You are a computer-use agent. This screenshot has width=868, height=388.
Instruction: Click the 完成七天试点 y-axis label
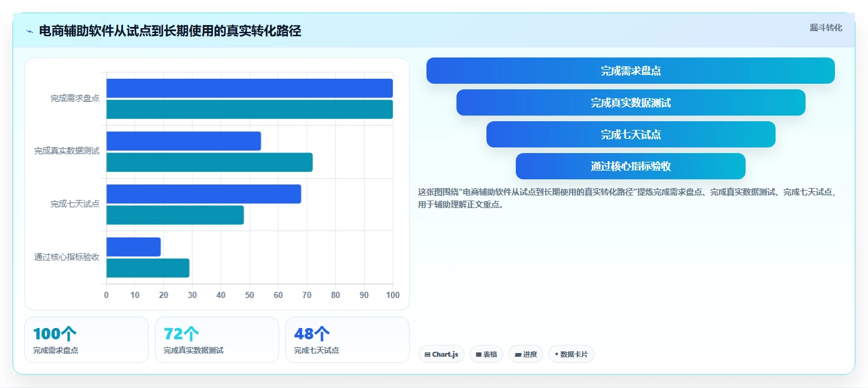click(75, 204)
